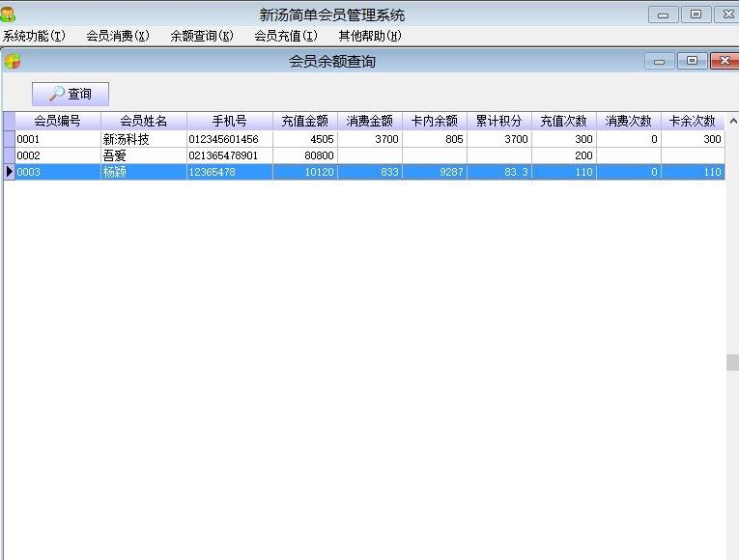The image size is (739, 560).
Task: Sort by the 会员编号 column header
Action: pyautogui.click(x=58, y=121)
